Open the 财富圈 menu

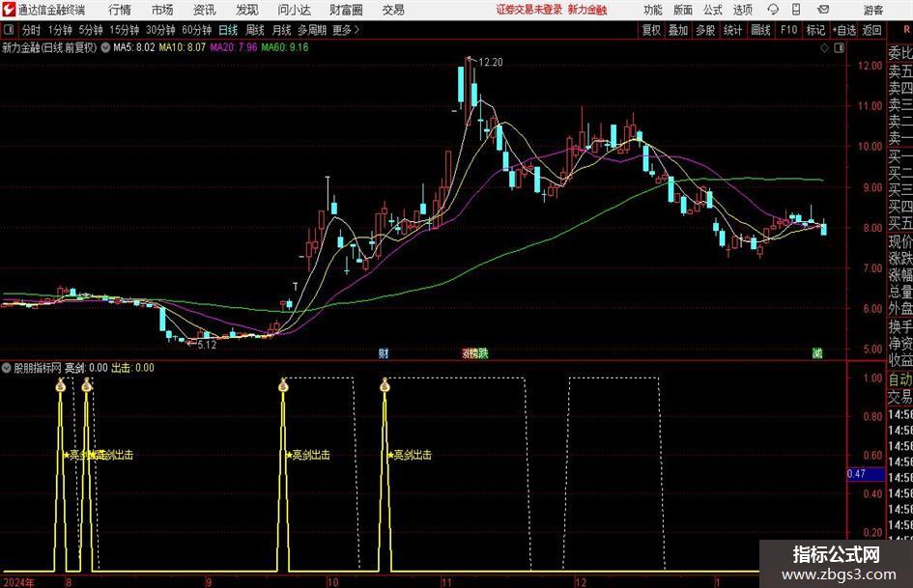point(346,10)
